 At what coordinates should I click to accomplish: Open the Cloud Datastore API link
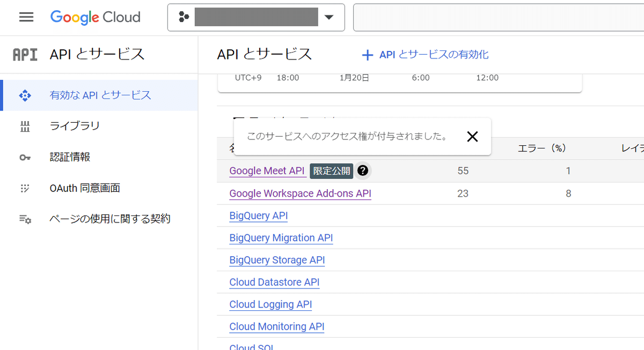click(274, 282)
